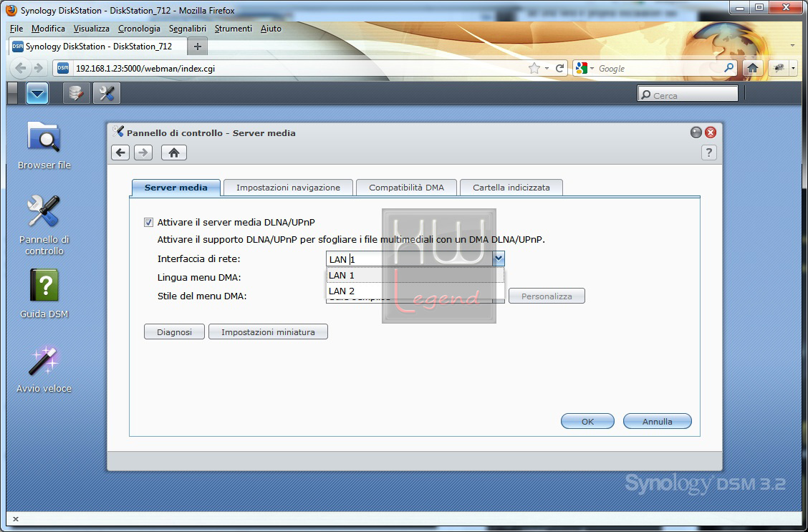Go back in the control panel window
808x532 pixels.
pos(120,153)
